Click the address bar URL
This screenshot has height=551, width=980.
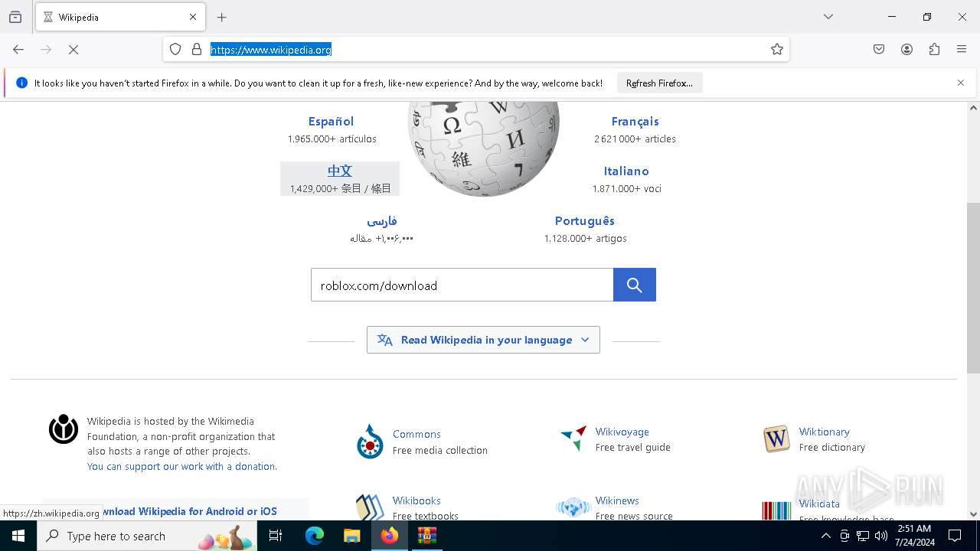point(271,50)
